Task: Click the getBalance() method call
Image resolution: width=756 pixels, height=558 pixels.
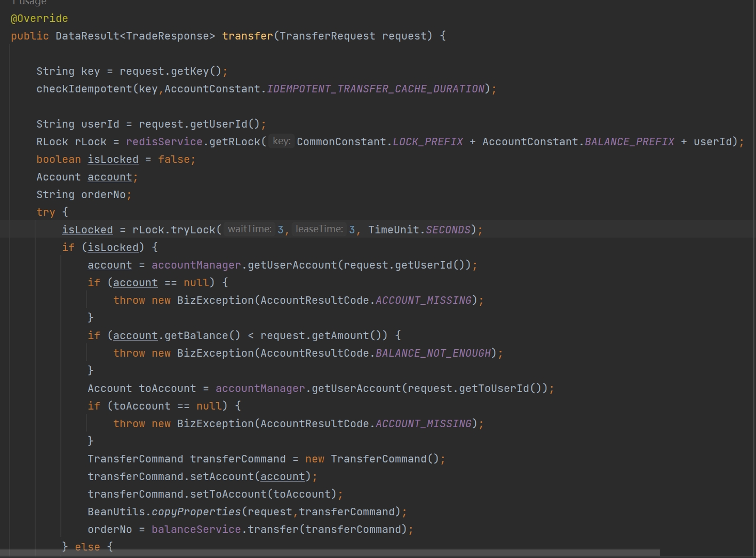Action: click(x=203, y=336)
